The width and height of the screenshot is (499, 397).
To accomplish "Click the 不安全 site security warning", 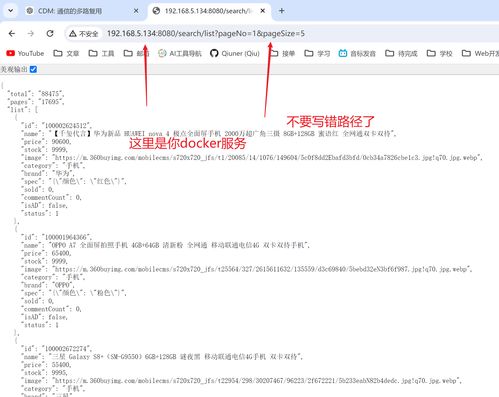I will [x=83, y=34].
